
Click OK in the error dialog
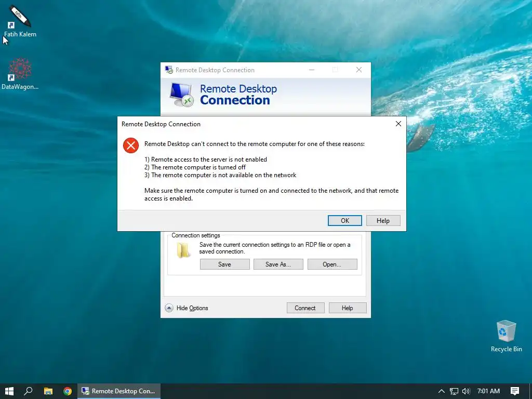[x=345, y=220]
